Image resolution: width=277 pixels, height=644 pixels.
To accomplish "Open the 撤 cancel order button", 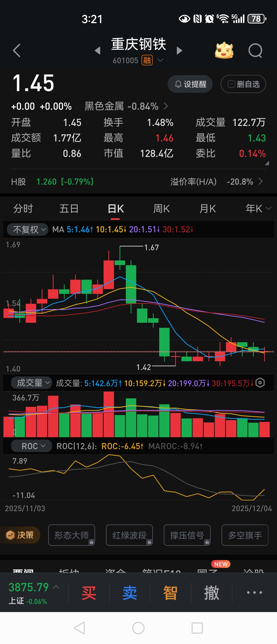I will coord(211,592).
